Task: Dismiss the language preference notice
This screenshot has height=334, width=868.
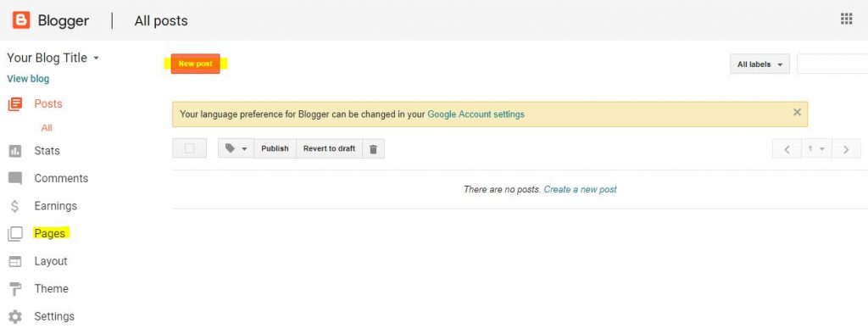Action: pos(797,113)
